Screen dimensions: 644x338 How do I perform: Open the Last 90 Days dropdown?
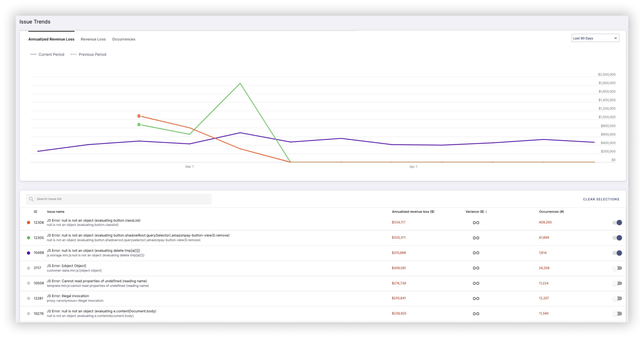click(595, 38)
